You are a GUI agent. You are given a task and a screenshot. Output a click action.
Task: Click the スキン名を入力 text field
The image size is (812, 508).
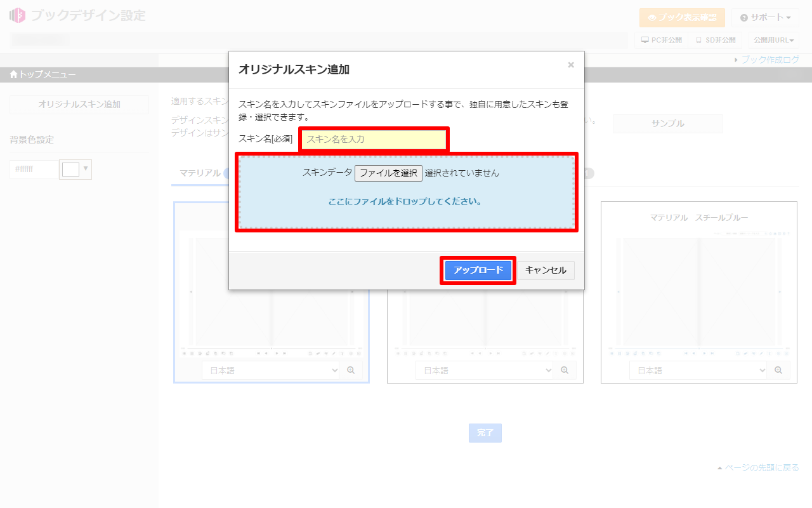(374, 139)
